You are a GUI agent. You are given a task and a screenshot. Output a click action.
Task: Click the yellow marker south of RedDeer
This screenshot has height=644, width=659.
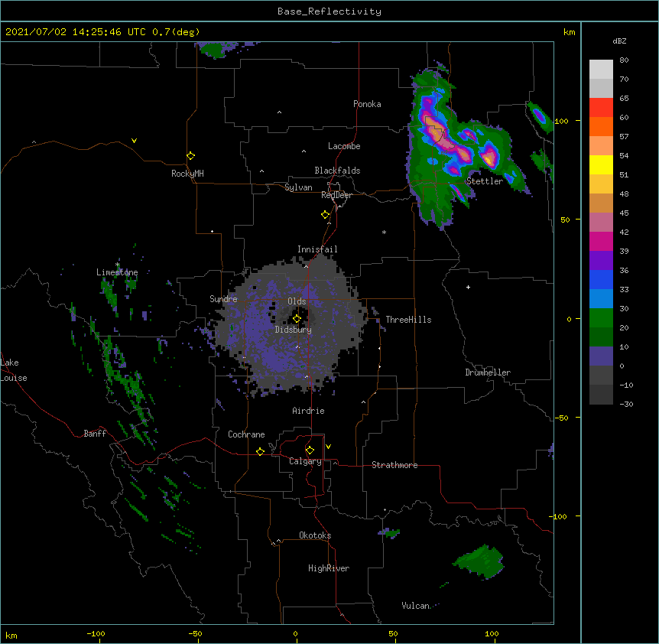pos(325,215)
